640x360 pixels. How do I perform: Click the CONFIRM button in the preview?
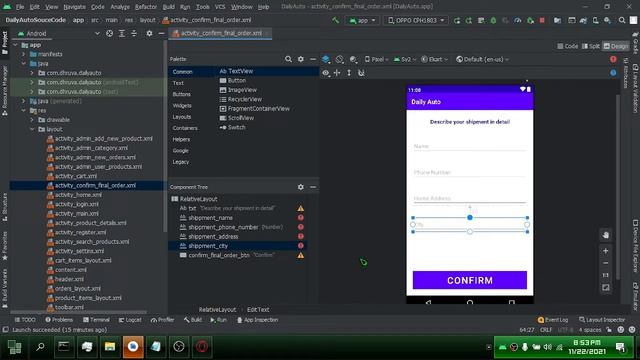click(x=470, y=280)
